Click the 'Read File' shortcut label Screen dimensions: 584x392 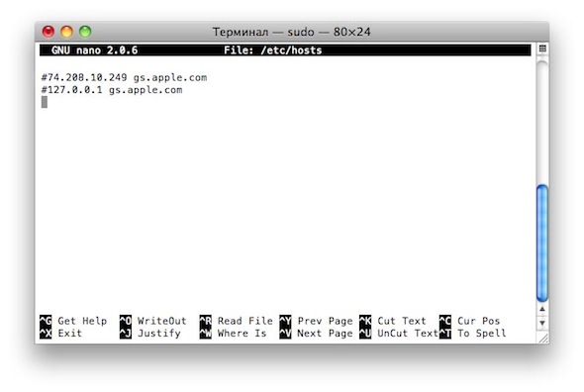click(x=245, y=321)
